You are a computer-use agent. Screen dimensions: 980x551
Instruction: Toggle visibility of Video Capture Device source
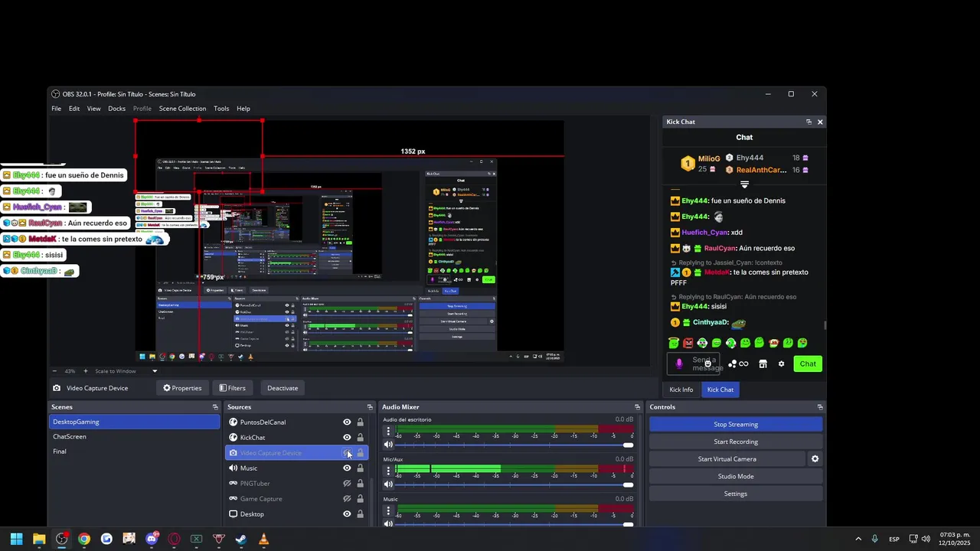(347, 453)
